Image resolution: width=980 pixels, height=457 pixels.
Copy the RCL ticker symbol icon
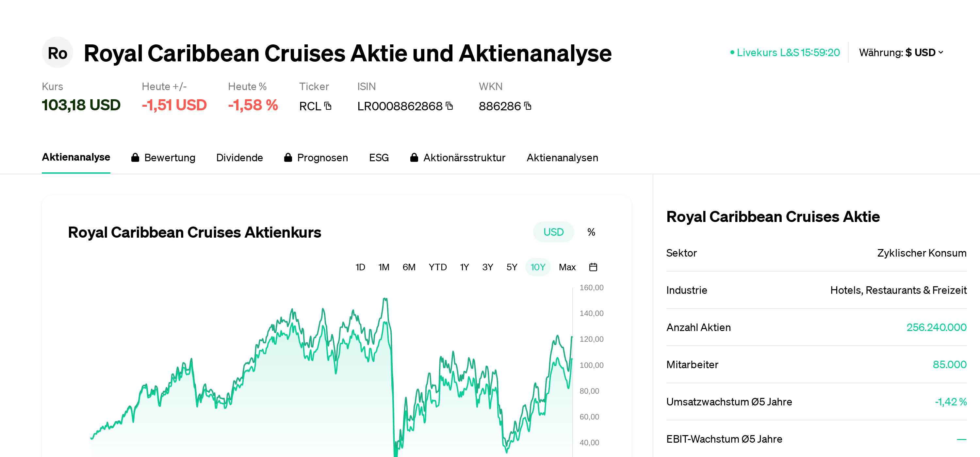click(x=328, y=106)
